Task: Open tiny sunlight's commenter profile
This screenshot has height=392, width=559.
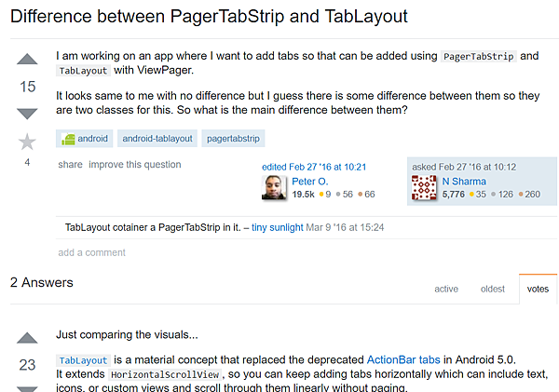Action: 277,227
